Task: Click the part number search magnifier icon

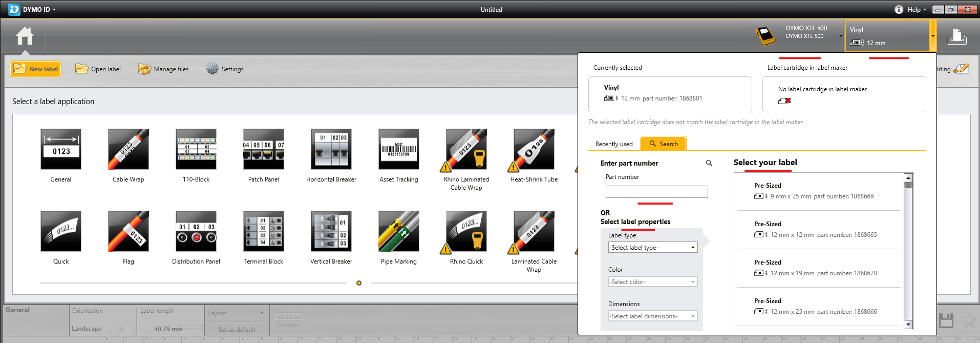Action: click(709, 163)
